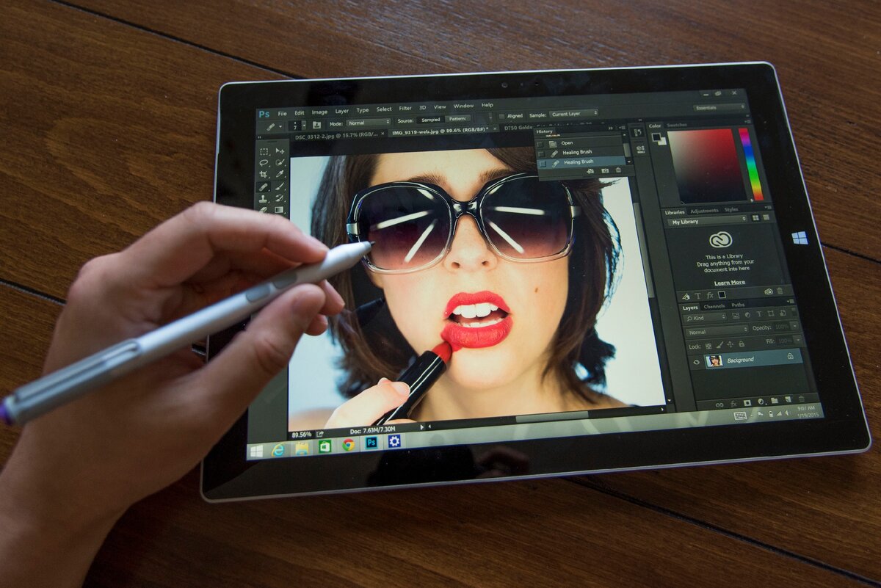Create a new layer icon
The image size is (881, 588).
pyautogui.click(x=788, y=399)
